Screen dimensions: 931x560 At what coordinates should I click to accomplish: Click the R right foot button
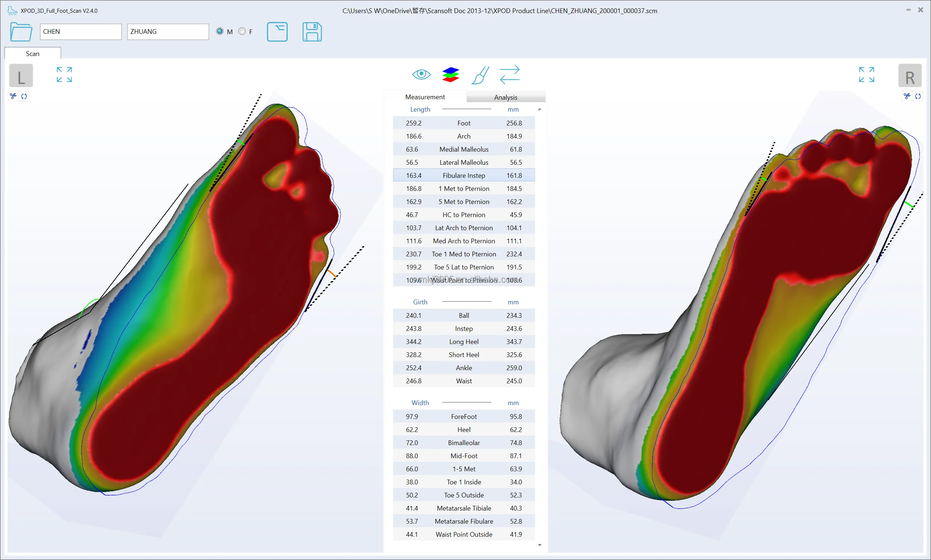pos(910,76)
